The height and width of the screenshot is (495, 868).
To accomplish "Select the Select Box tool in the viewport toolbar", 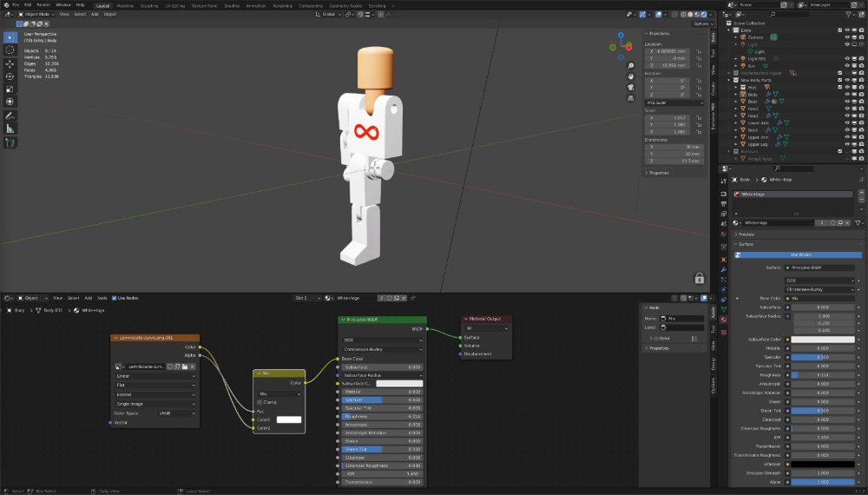I will [x=10, y=37].
